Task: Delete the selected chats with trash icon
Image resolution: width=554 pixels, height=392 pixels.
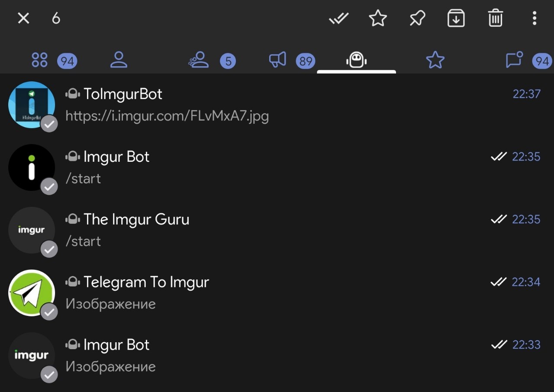Action: (496, 19)
